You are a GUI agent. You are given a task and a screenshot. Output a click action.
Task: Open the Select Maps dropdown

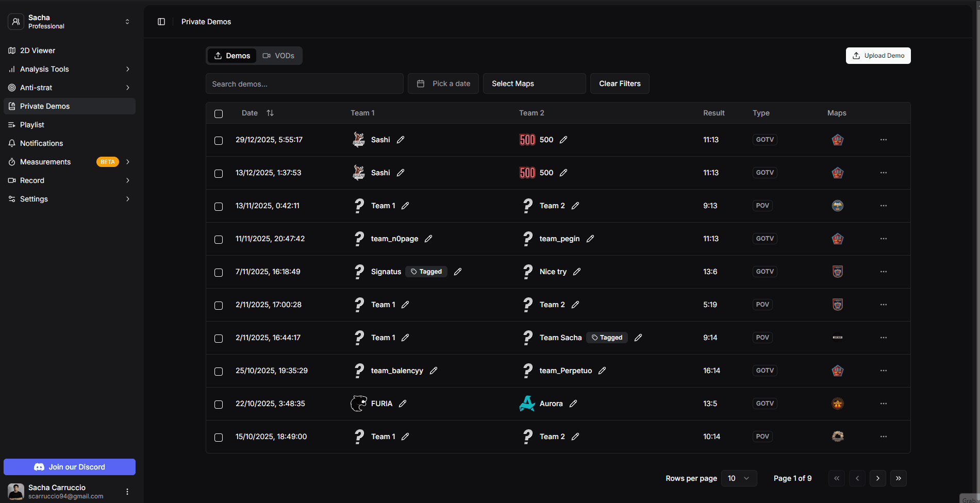click(x=534, y=83)
